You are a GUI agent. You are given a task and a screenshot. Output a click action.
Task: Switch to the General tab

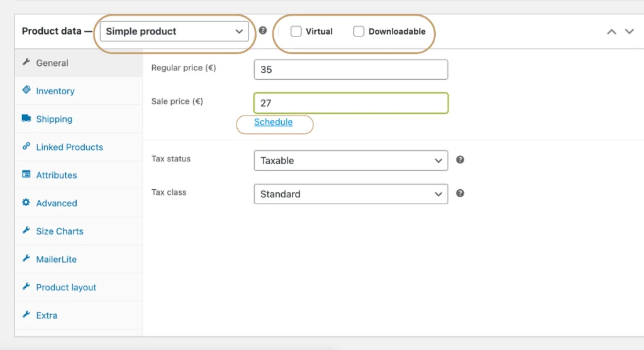point(79,63)
